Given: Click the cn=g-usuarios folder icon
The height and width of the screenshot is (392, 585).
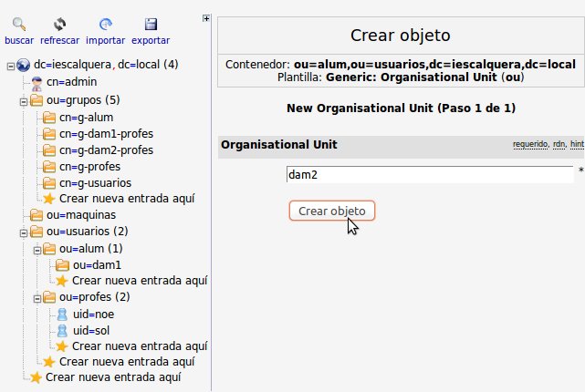Looking at the screenshot, I should (49, 183).
